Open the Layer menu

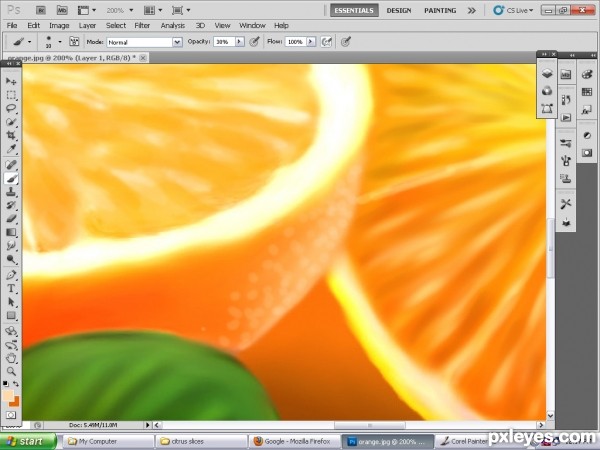(x=87, y=26)
